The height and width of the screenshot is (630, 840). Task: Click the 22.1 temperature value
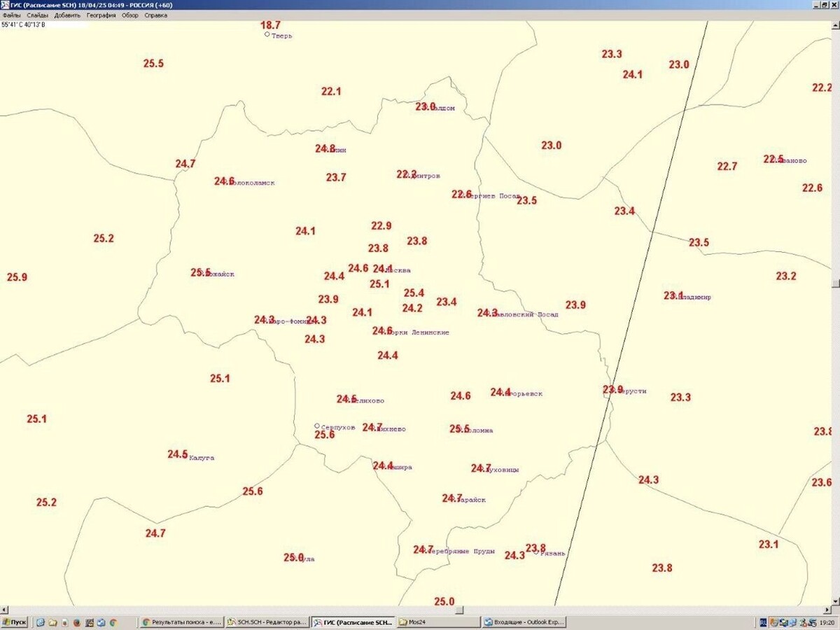click(331, 91)
